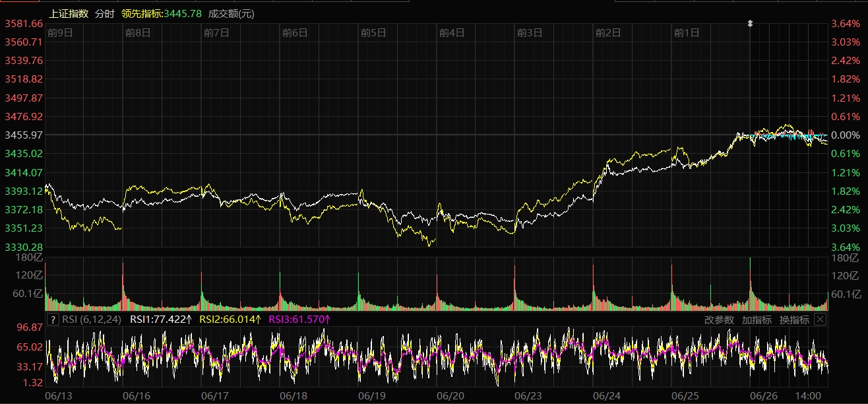Close the RSI indicator panel
Screen dimensions: 868x404
point(820,320)
